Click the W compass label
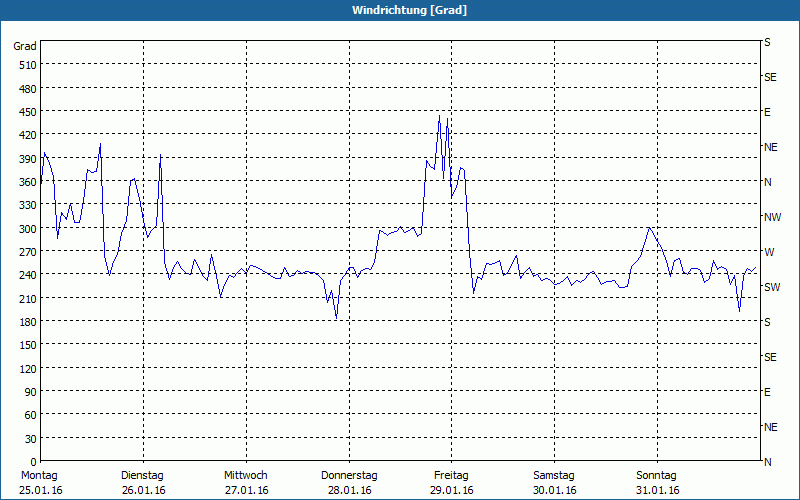Screen dimensions: 800x500 768,252
